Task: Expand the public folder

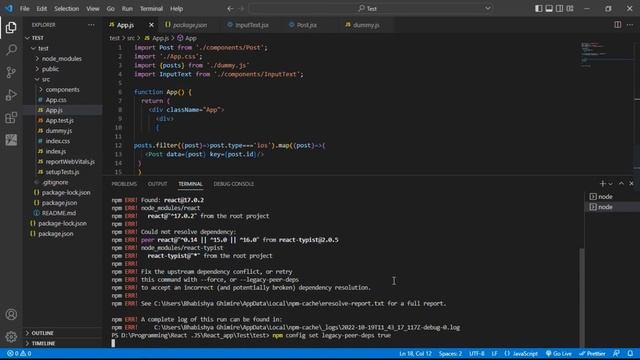Action: pyautogui.click(x=62, y=69)
